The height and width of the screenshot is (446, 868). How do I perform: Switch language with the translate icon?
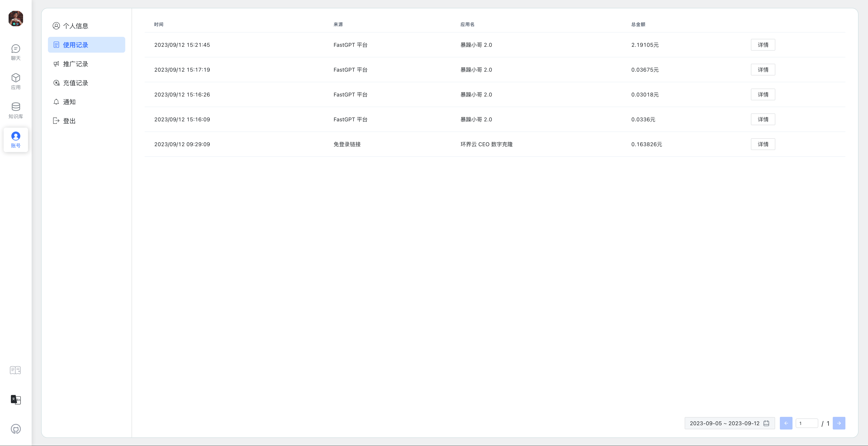pyautogui.click(x=16, y=399)
